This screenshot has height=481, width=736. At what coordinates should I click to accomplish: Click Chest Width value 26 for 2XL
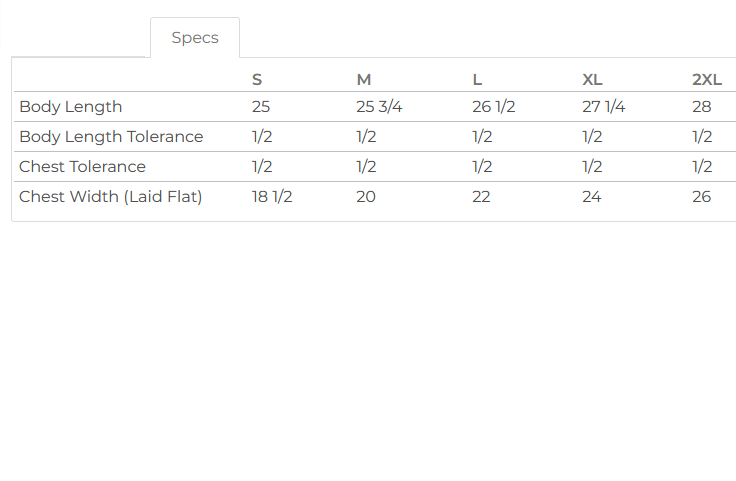702,197
